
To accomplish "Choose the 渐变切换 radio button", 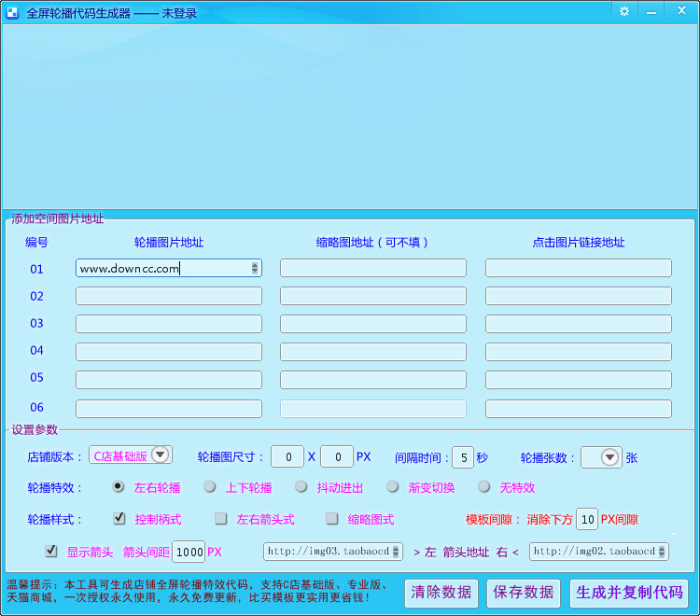I will (x=393, y=486).
